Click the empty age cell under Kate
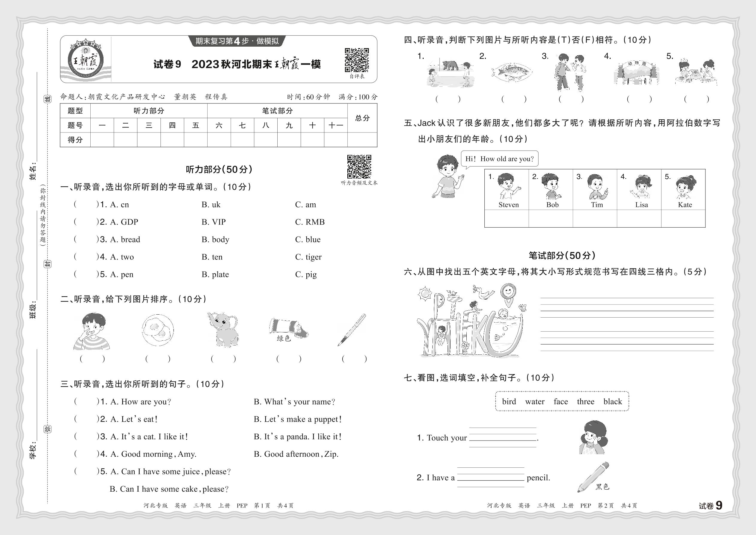 (683, 218)
